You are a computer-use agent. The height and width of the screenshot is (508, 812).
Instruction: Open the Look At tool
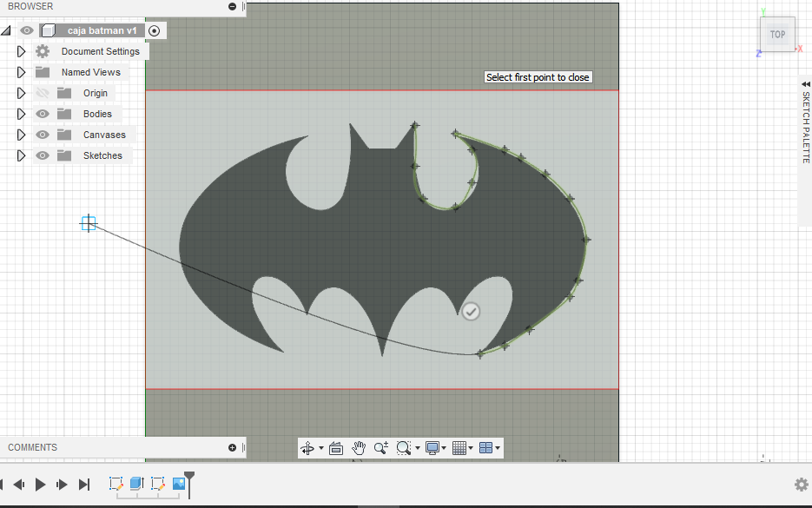pos(336,448)
